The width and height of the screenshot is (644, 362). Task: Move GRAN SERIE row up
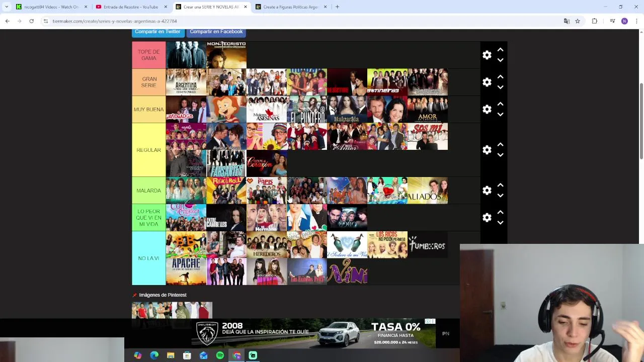500,77
